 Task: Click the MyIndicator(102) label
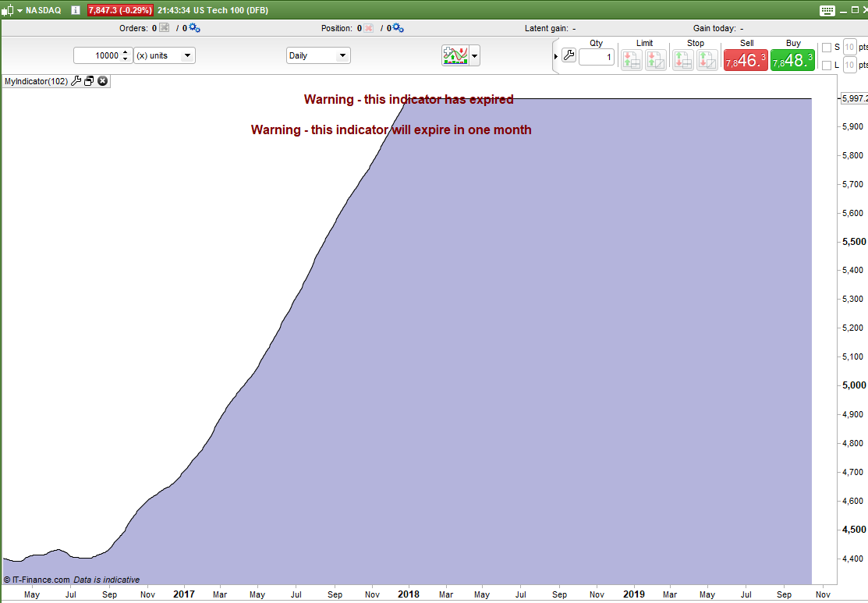pos(36,81)
